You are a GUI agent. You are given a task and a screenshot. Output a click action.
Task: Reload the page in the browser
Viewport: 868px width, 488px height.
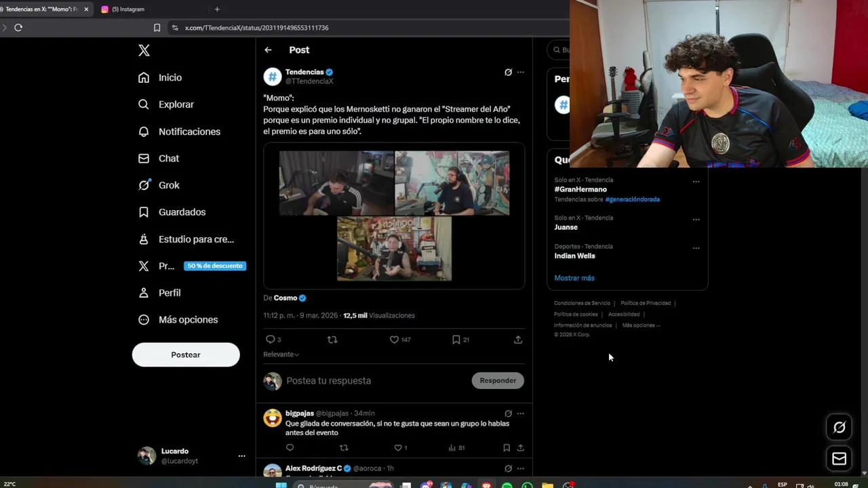point(18,28)
